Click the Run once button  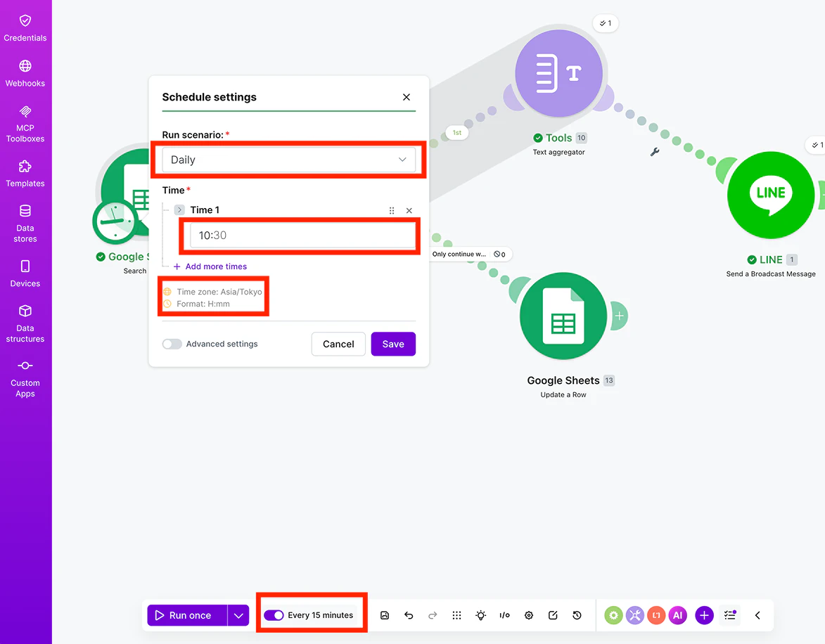pos(187,615)
